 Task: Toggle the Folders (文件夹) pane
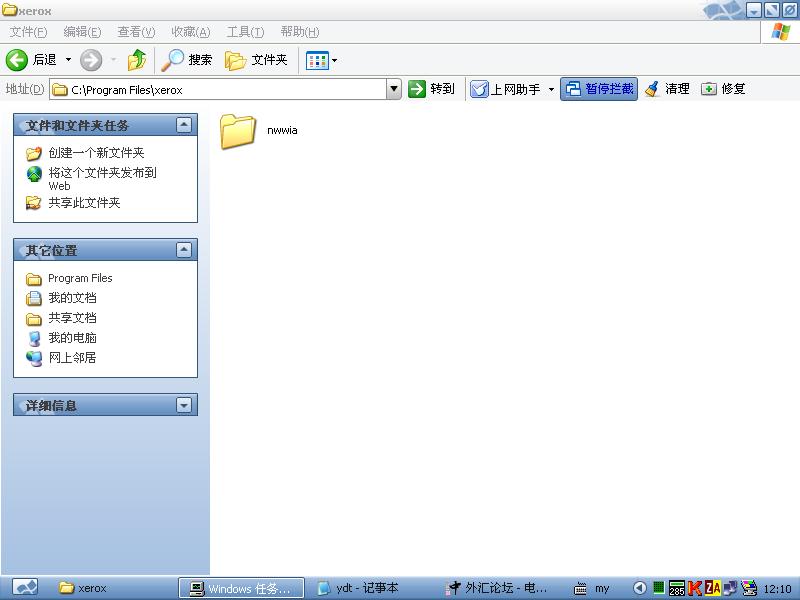click(256, 60)
